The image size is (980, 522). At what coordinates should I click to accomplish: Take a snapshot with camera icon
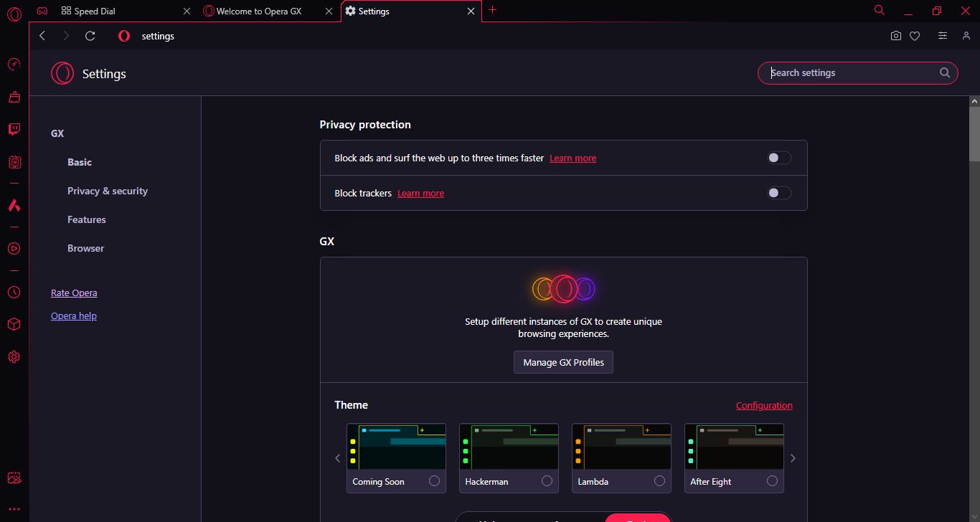(896, 36)
